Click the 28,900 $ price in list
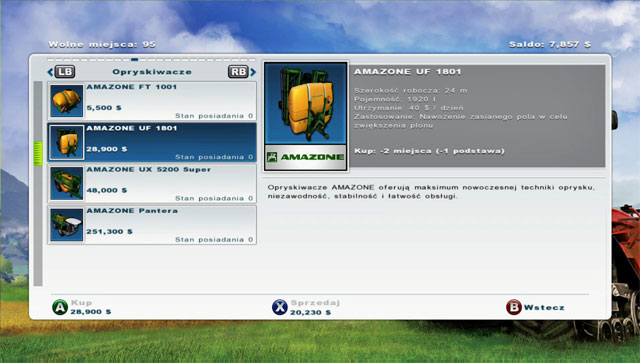This screenshot has height=363, width=640. (x=107, y=149)
